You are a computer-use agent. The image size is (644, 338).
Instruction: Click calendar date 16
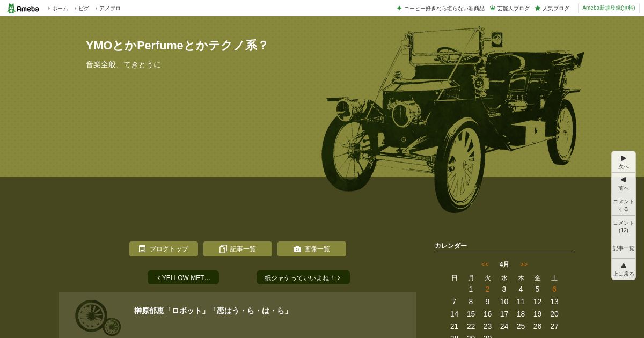coord(487,314)
